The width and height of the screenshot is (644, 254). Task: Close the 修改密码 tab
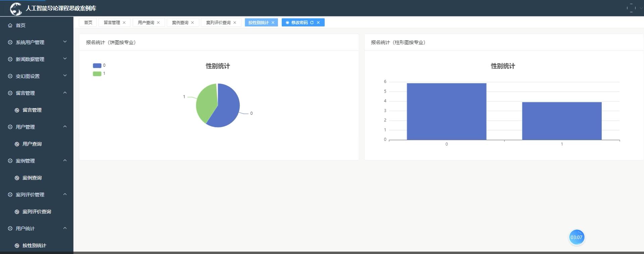(x=318, y=22)
